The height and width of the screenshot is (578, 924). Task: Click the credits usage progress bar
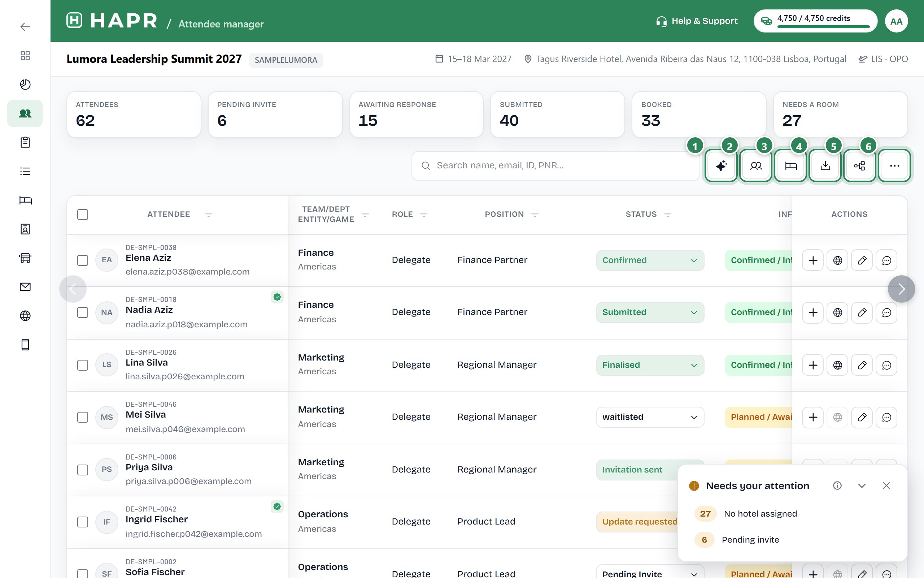824,27
